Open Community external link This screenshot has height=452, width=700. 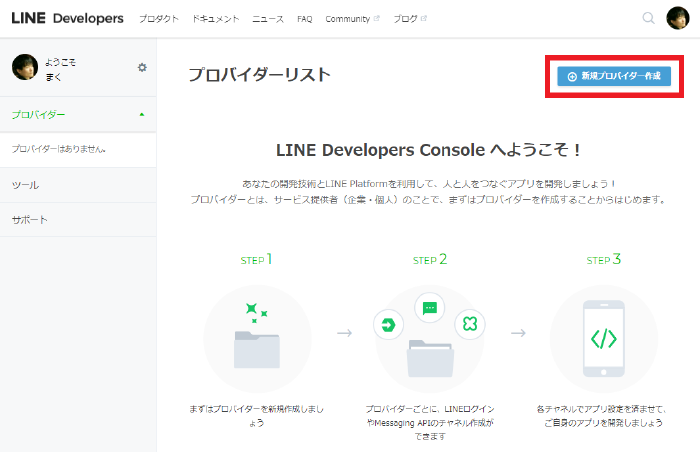coord(352,19)
